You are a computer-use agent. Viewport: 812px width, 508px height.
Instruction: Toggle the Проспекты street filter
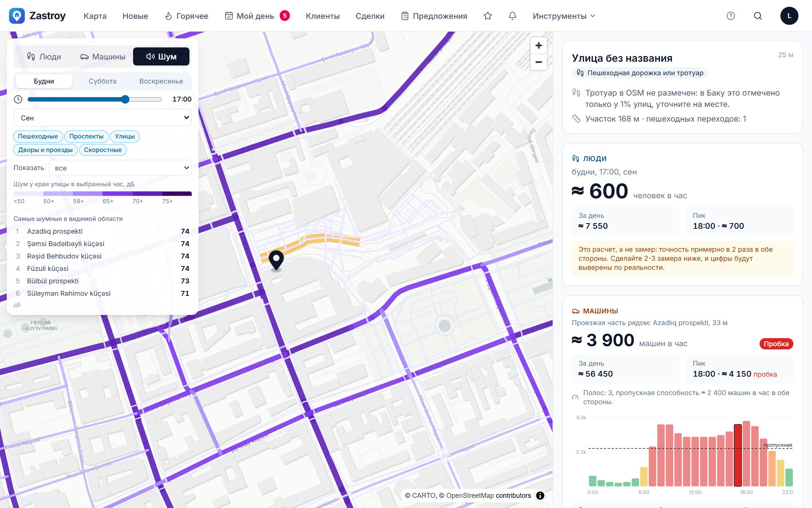tap(86, 136)
